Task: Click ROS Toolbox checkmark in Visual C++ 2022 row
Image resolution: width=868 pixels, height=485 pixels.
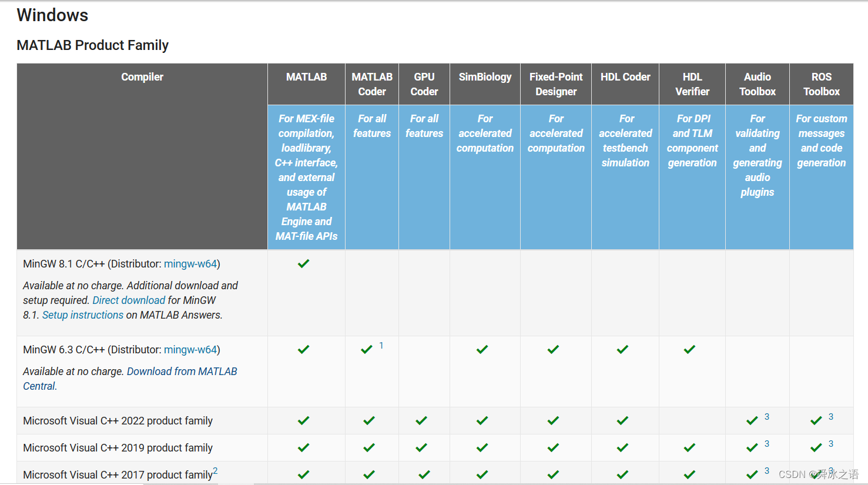Action: coord(816,420)
